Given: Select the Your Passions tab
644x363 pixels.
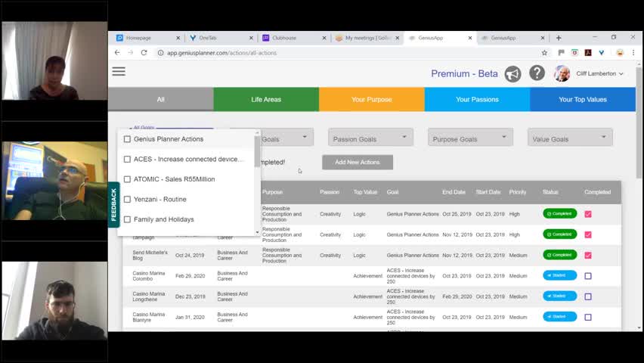Looking at the screenshot, I should (477, 100).
